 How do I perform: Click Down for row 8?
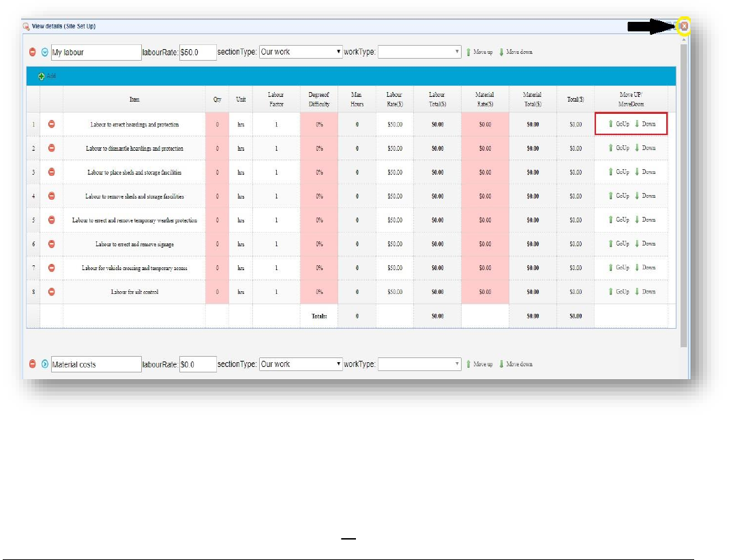coord(645,292)
